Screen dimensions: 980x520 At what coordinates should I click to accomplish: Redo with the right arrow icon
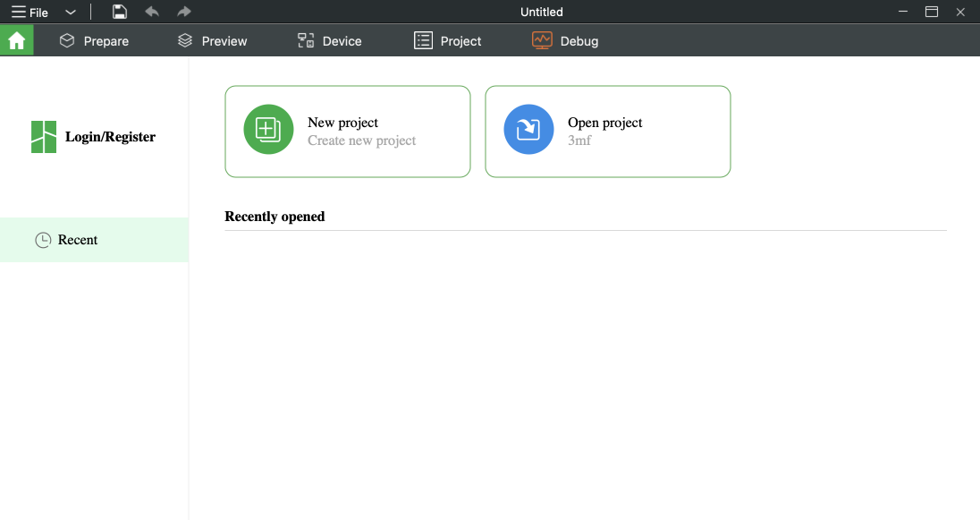click(184, 12)
